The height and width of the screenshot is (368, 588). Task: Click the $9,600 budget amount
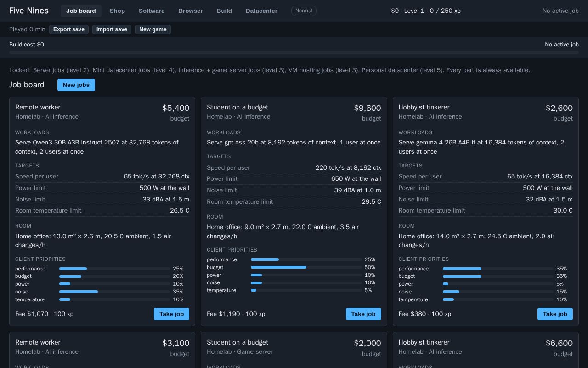coord(367,108)
